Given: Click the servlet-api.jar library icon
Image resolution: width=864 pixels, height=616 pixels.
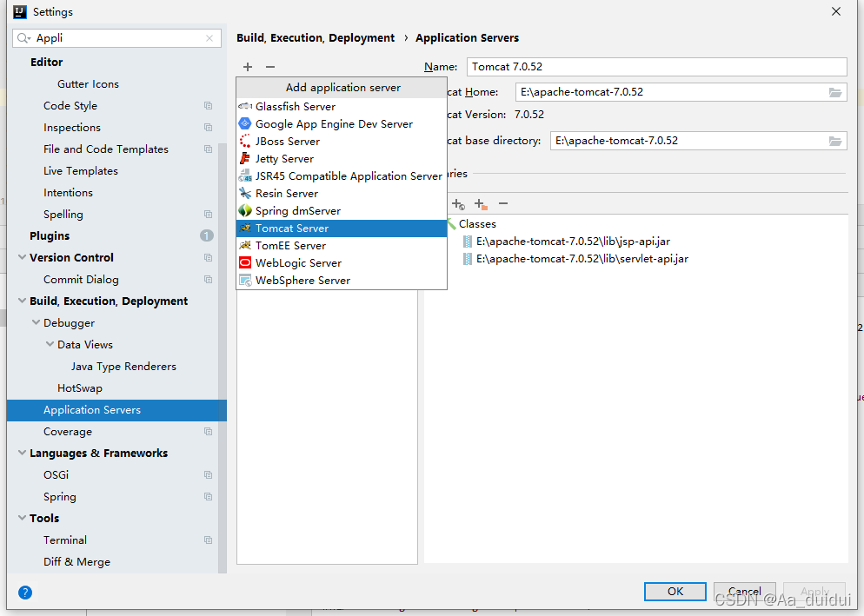Looking at the screenshot, I should tap(468, 259).
